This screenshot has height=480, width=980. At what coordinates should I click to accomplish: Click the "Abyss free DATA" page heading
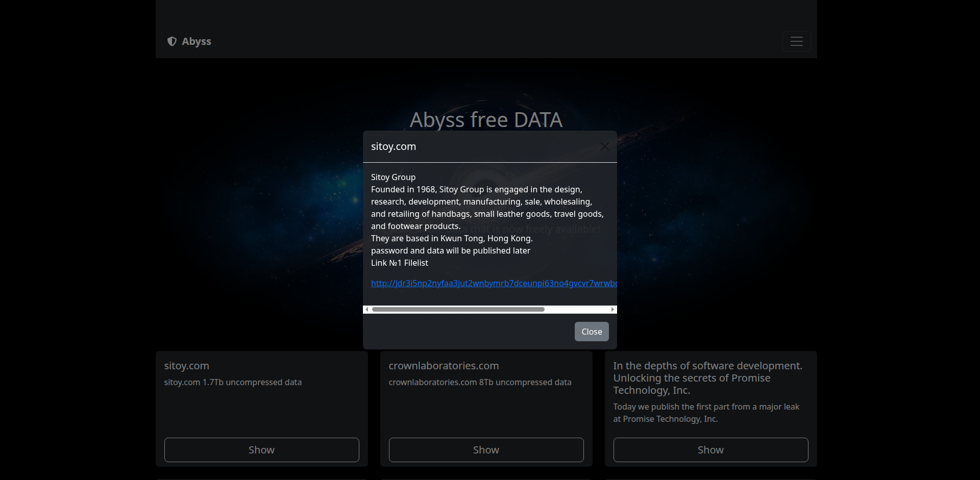tap(486, 120)
